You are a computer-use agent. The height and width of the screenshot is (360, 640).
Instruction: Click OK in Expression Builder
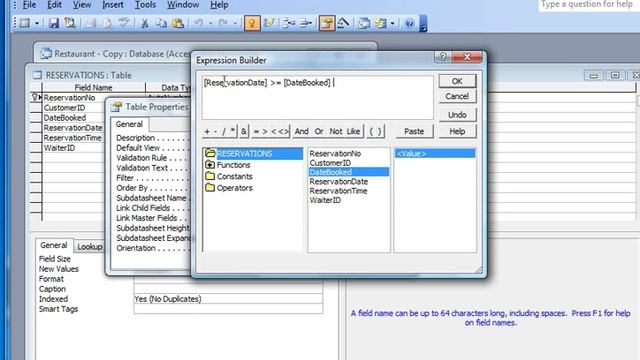tap(457, 81)
